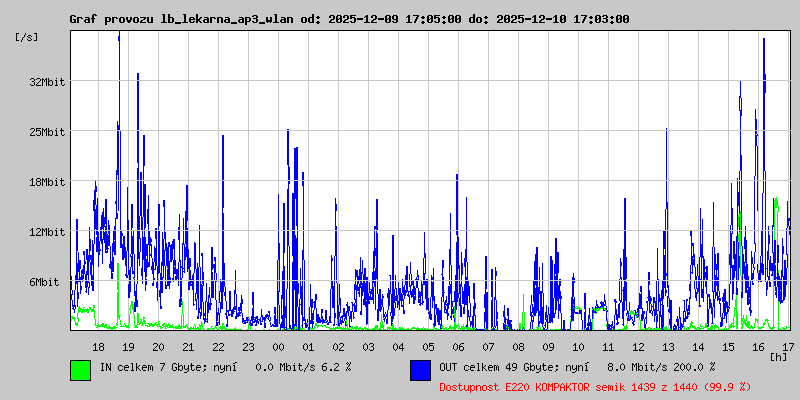Click the '6Mbit' y-axis label

point(44,282)
